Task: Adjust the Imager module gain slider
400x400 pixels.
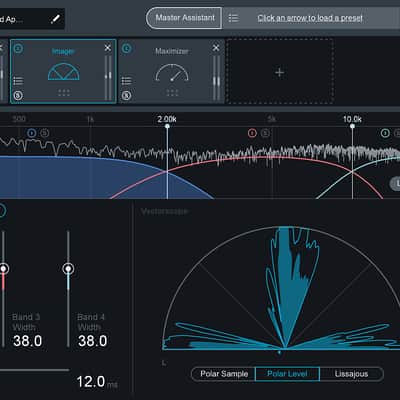Action: [108, 77]
